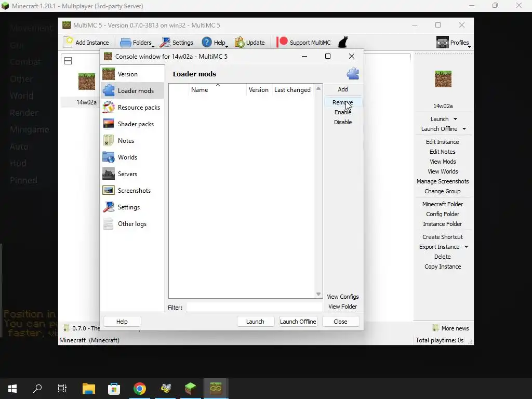The width and height of the screenshot is (532, 399).
Task: Open the Notes icon in sidebar
Action: (x=109, y=140)
